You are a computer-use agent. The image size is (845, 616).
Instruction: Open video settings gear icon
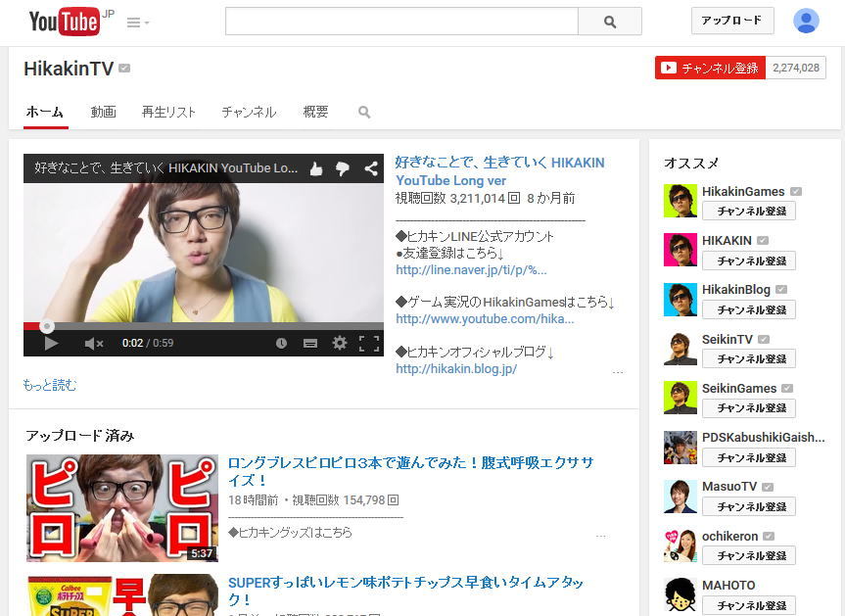click(340, 343)
